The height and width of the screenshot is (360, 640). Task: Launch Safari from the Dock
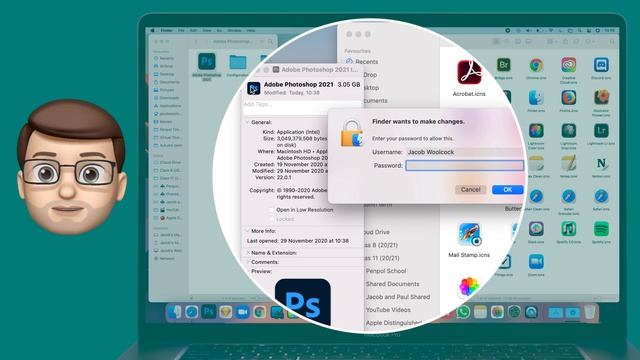point(191,312)
